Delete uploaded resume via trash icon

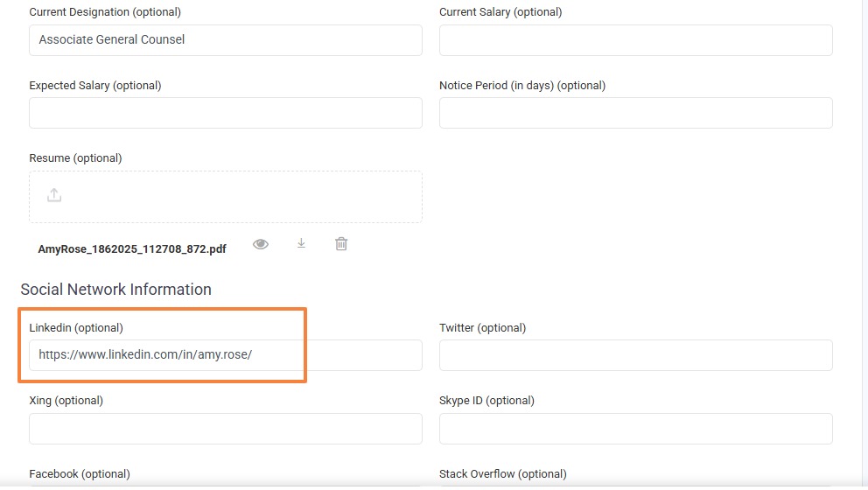click(341, 243)
